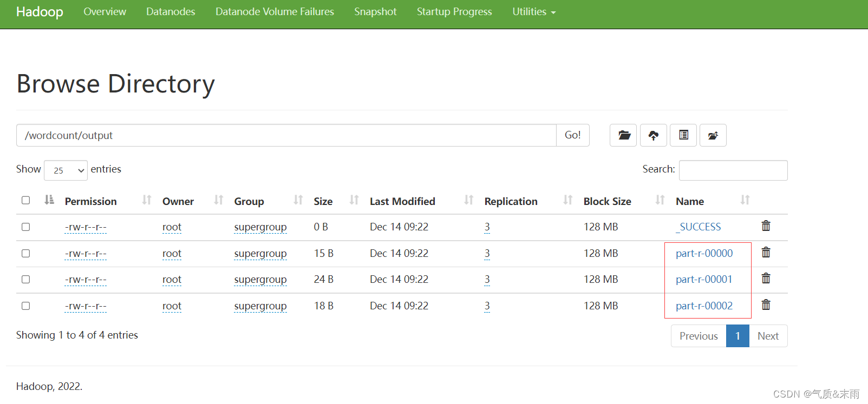Image resolution: width=868 pixels, height=404 pixels.
Task: Click the 15 B size cell
Action: pyautogui.click(x=324, y=253)
